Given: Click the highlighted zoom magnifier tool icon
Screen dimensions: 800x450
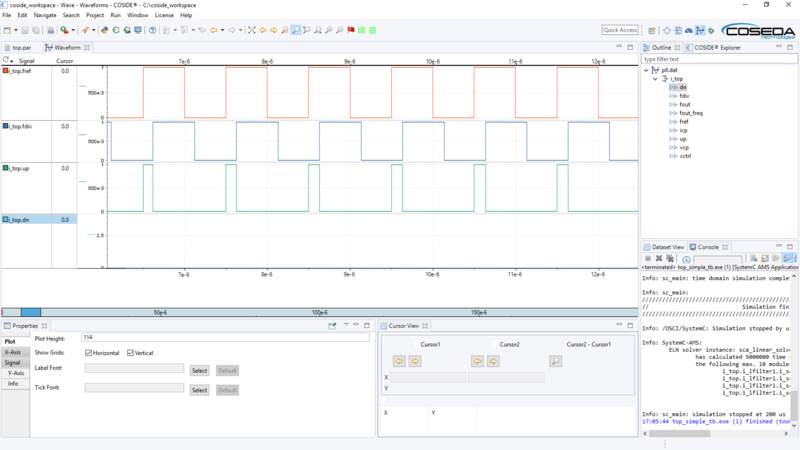Looking at the screenshot, I should [x=296, y=30].
